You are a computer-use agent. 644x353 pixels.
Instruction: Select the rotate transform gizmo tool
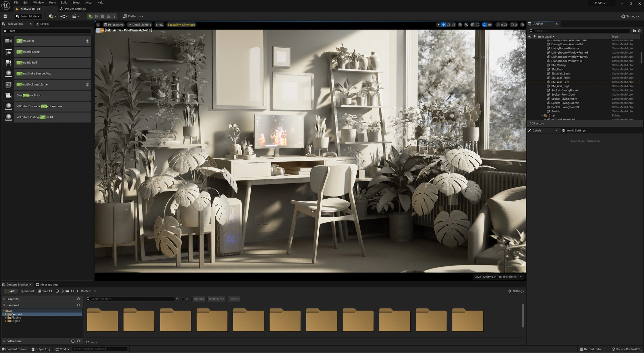(x=449, y=25)
